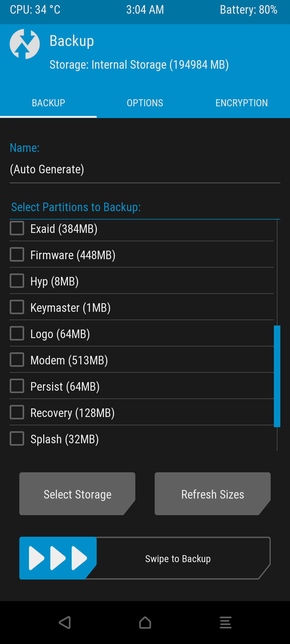This screenshot has width=290, height=644.
Task: Click the Refresh Sizes button
Action: (x=212, y=494)
